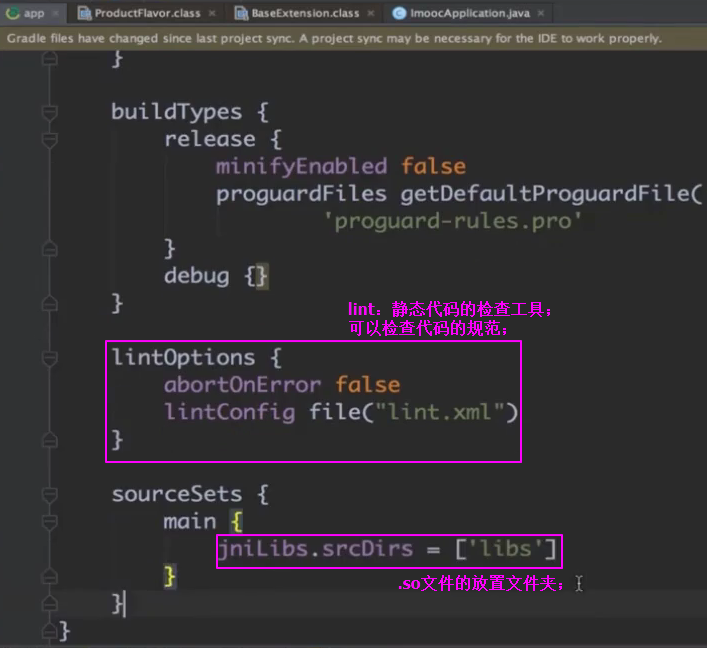Open the BaseExtension.class tab
This screenshot has width=711, height=648.
tap(298, 13)
